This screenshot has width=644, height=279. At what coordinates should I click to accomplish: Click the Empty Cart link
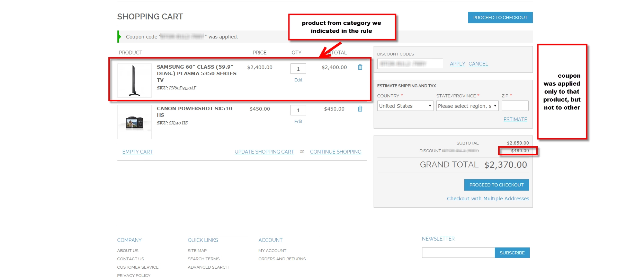[x=137, y=152]
